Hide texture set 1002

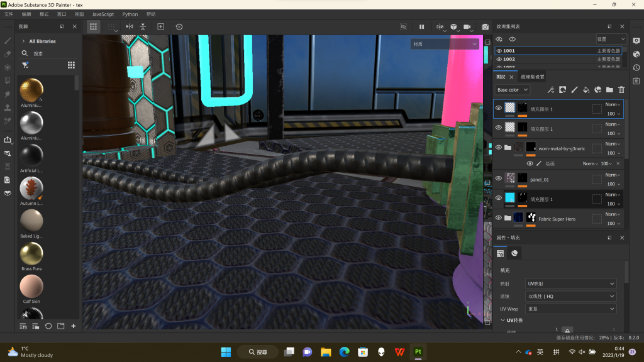(499, 59)
